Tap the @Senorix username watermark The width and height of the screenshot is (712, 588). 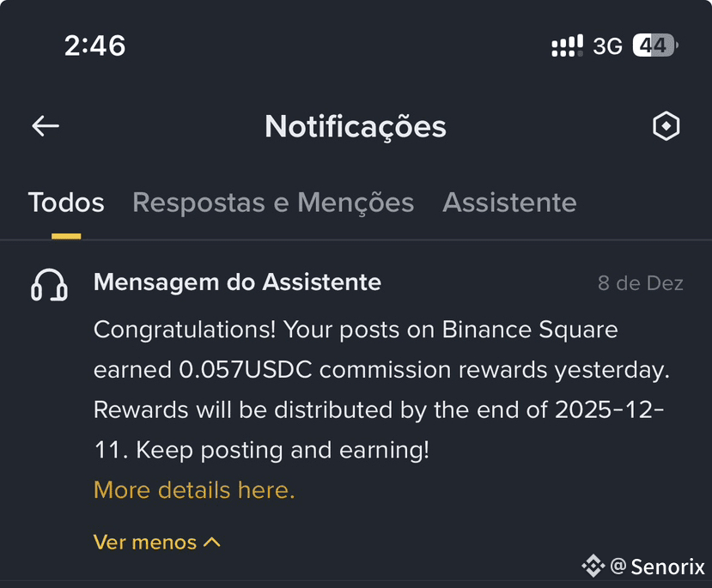[658, 567]
